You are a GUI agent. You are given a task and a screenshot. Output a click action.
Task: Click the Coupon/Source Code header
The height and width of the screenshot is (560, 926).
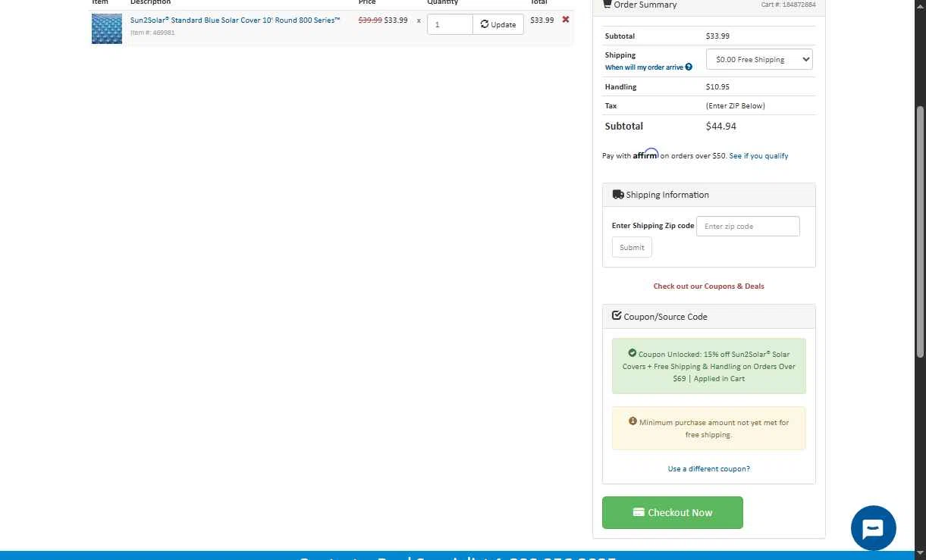pos(708,316)
